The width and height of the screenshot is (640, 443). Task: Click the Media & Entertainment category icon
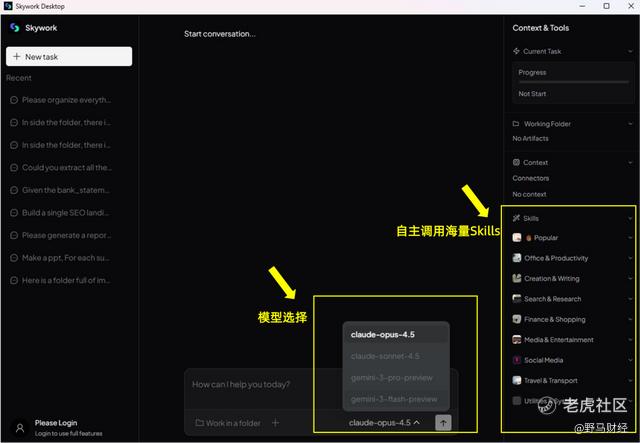tap(517, 339)
